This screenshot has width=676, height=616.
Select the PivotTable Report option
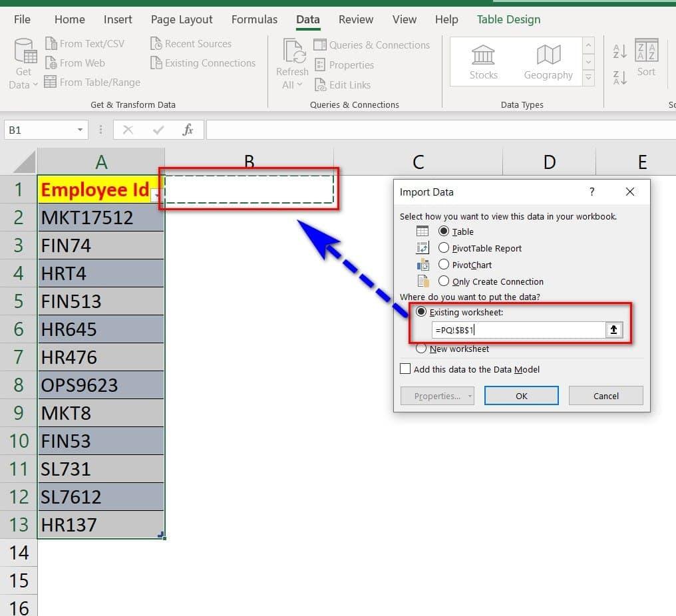click(x=444, y=247)
